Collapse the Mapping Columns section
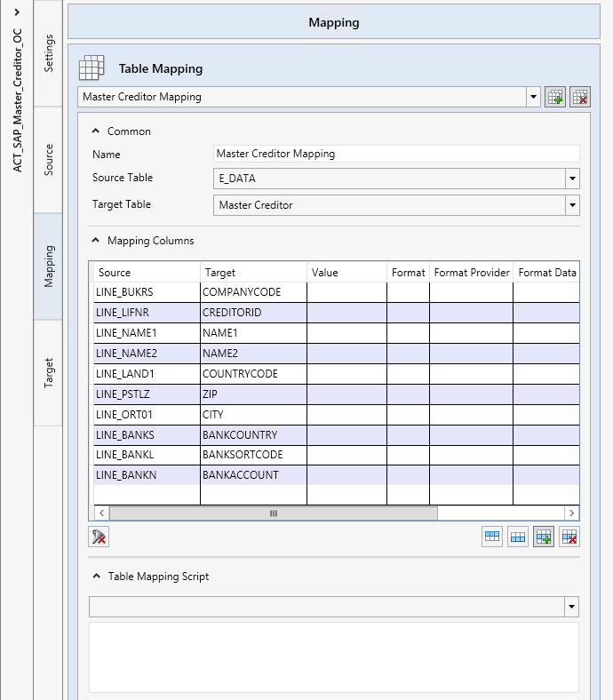The image size is (613, 700). click(x=96, y=241)
